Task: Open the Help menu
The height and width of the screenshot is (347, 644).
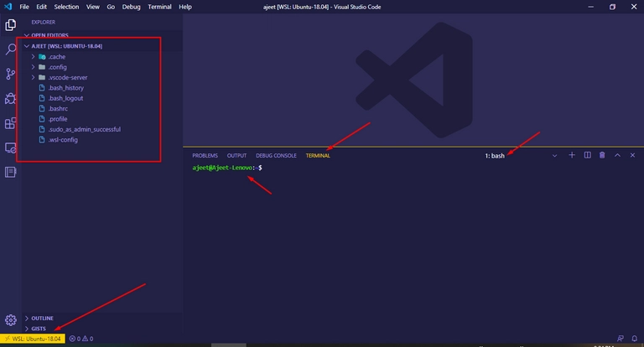Action: tap(185, 7)
